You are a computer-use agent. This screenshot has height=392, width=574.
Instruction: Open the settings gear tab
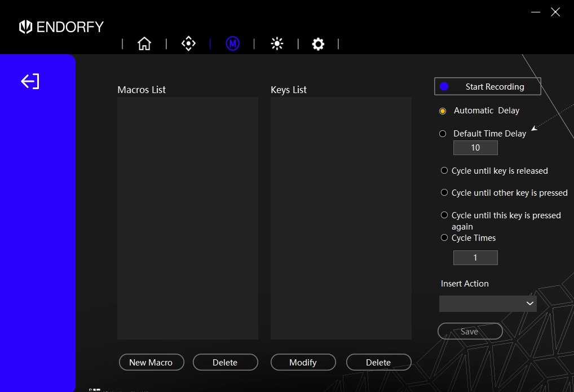point(318,44)
